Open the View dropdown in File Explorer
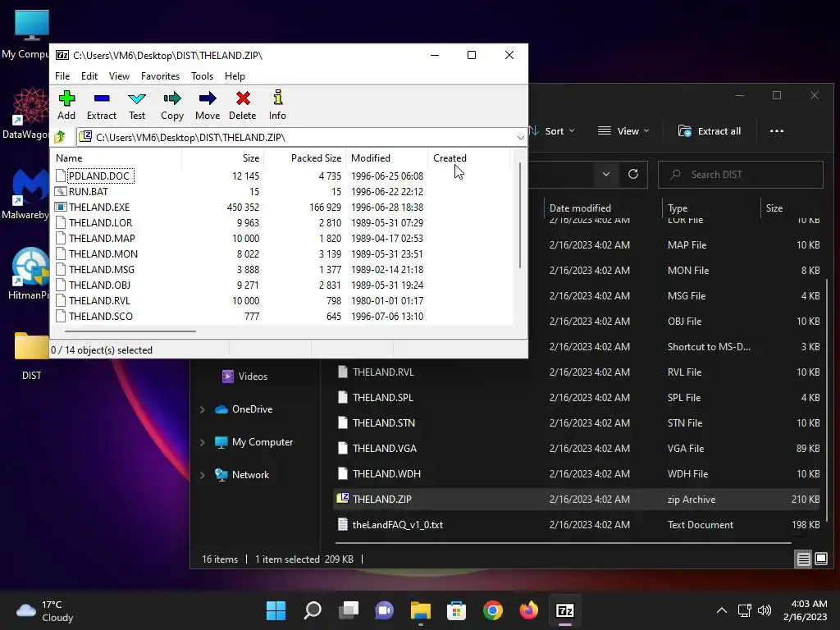 623,130
